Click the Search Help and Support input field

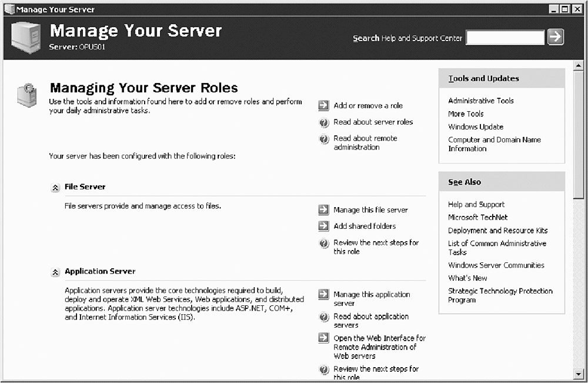pos(505,38)
